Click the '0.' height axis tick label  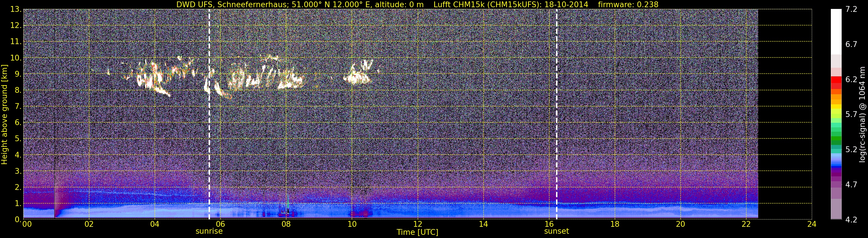point(18,220)
